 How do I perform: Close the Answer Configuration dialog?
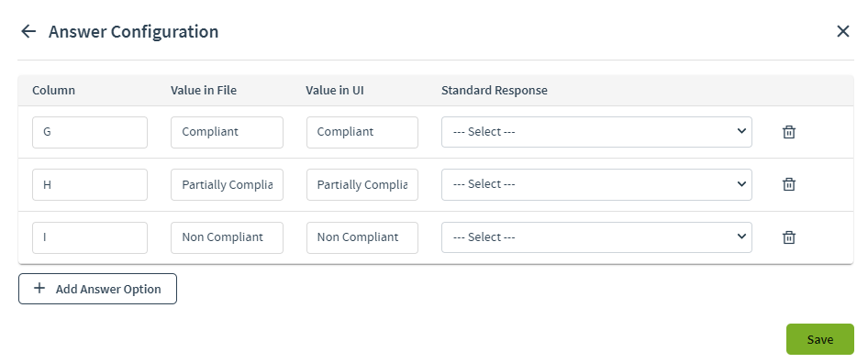point(842,31)
